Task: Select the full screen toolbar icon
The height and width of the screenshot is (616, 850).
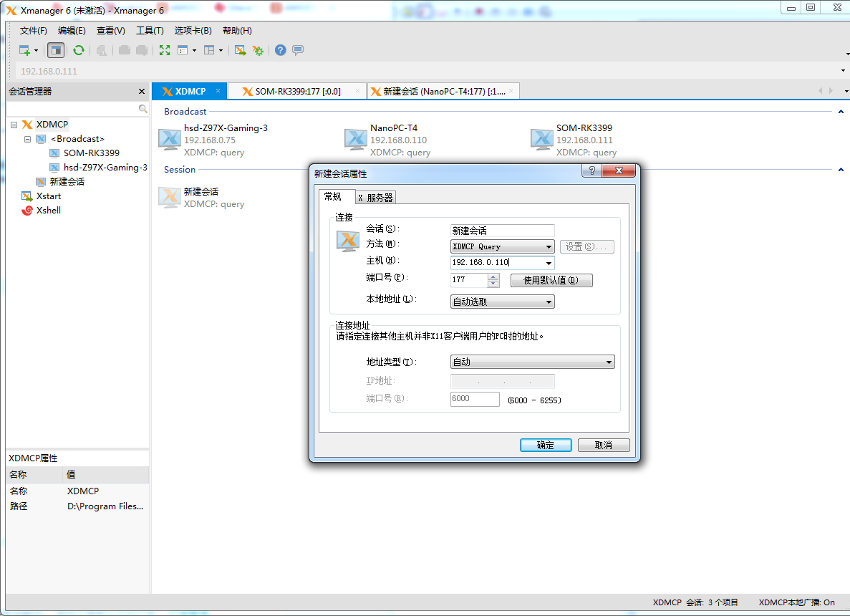Action: (165, 50)
